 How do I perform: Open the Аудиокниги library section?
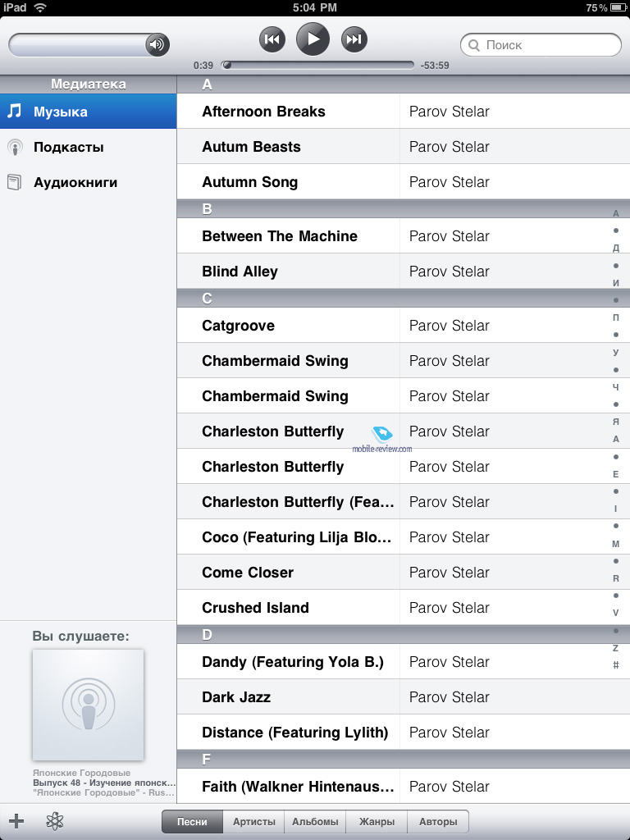(88, 183)
